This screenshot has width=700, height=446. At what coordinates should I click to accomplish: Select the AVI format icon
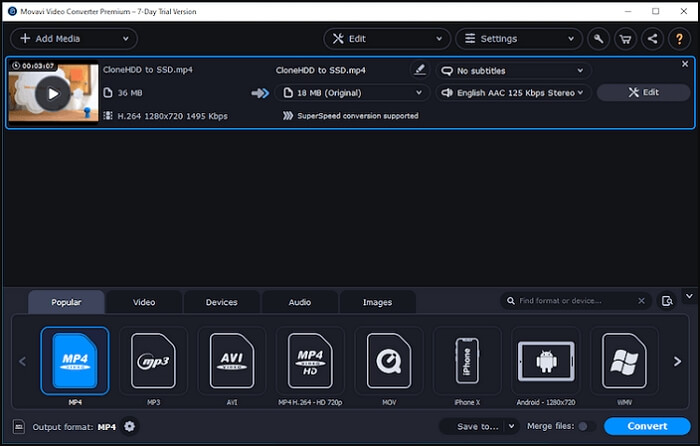click(x=231, y=358)
